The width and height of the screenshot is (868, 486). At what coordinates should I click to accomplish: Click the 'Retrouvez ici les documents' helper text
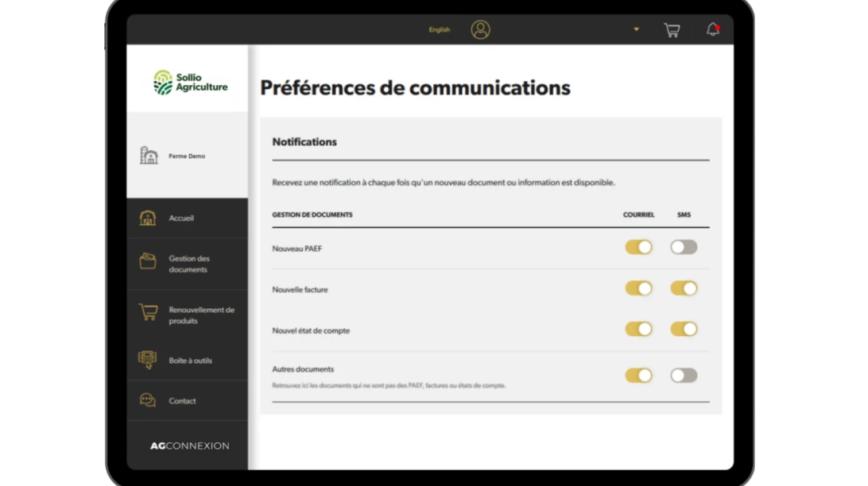pos(389,385)
